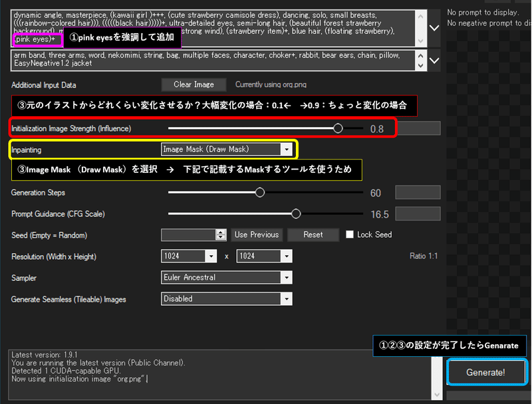Image resolution: width=532 pixels, height=404 pixels.
Task: Click negative prompt scrollbar up arrow
Action: click(x=421, y=56)
